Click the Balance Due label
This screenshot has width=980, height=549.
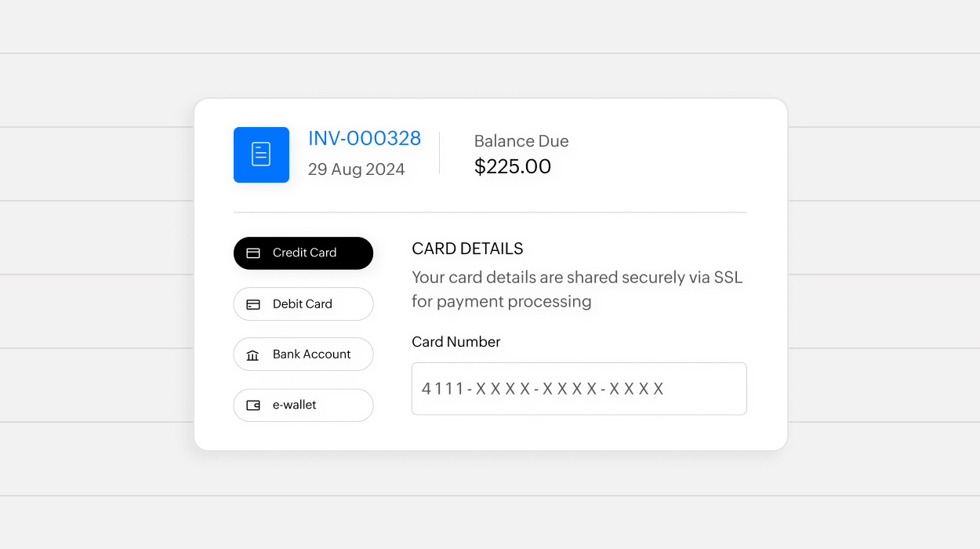[x=521, y=141]
